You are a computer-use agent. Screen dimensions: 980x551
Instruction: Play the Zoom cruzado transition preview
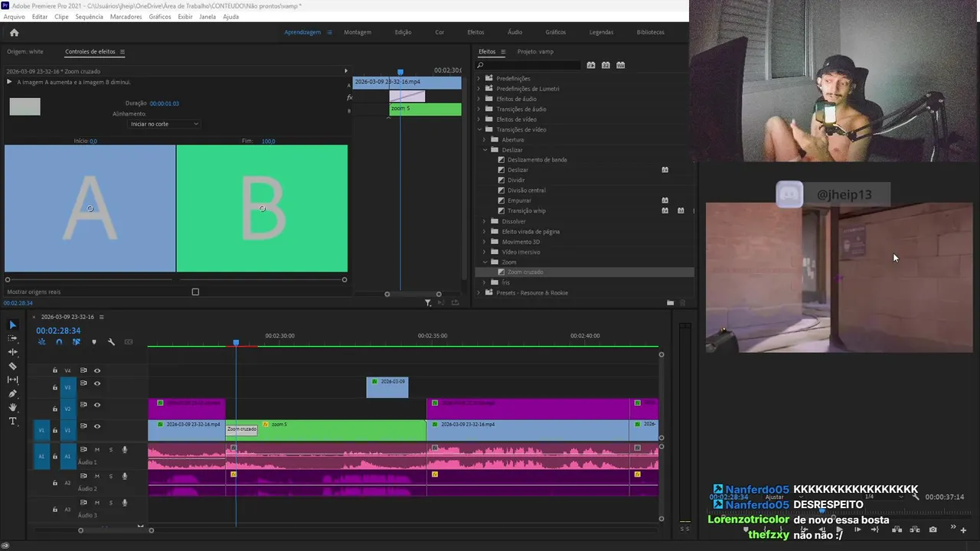click(9, 82)
